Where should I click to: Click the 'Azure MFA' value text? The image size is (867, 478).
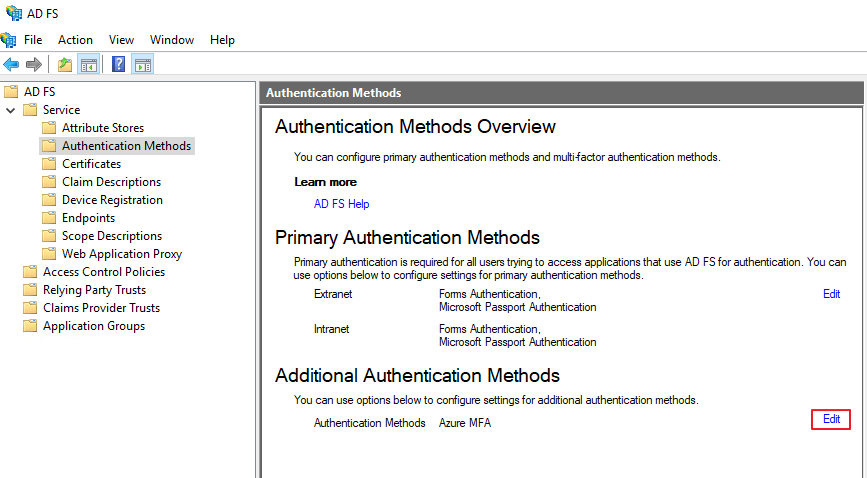[x=464, y=423]
